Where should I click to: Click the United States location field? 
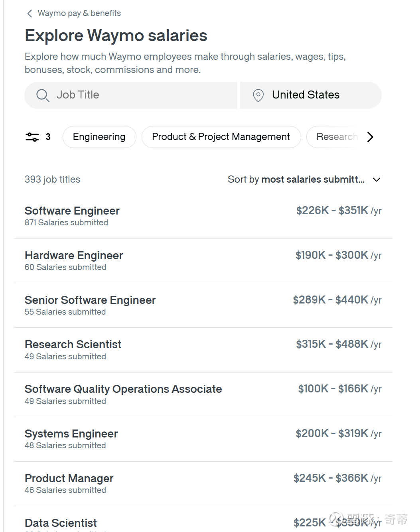(x=306, y=95)
